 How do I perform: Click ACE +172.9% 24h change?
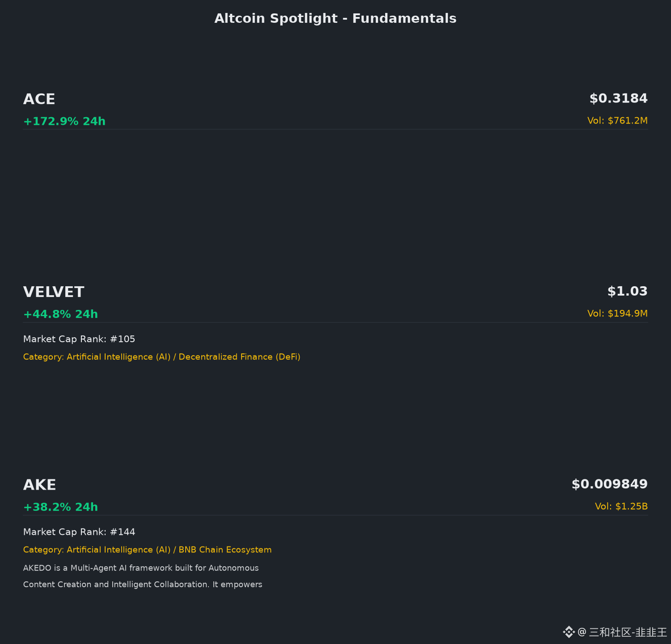coord(64,121)
